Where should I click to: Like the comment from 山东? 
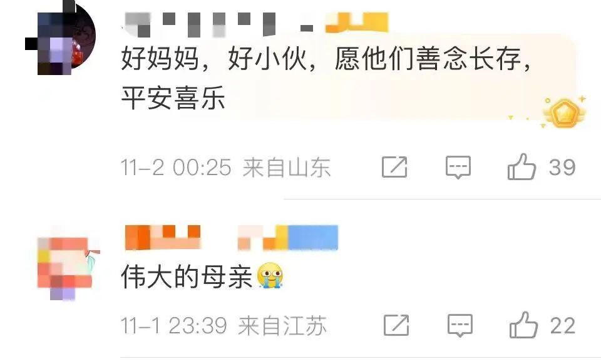[521, 167]
